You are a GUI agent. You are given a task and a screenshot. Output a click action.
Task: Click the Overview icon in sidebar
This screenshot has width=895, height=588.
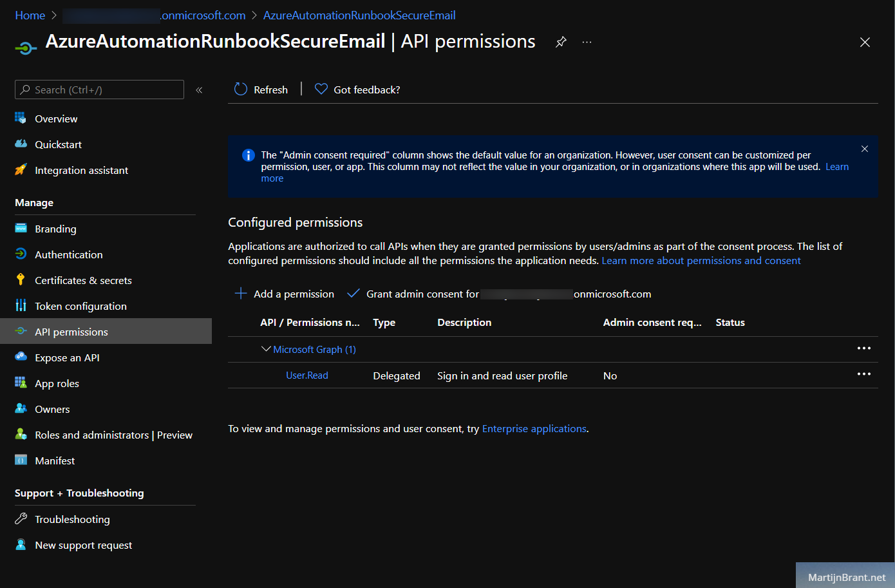point(21,118)
